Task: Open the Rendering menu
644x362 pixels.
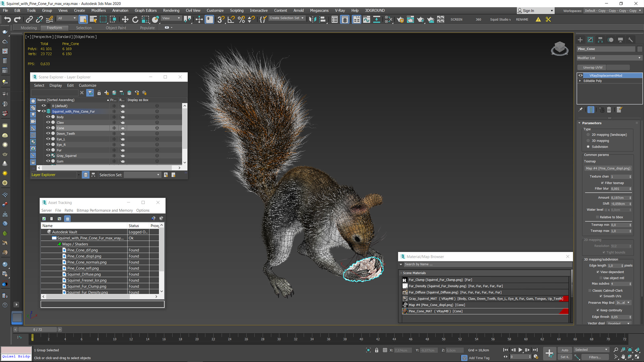Action: pyautogui.click(x=171, y=10)
